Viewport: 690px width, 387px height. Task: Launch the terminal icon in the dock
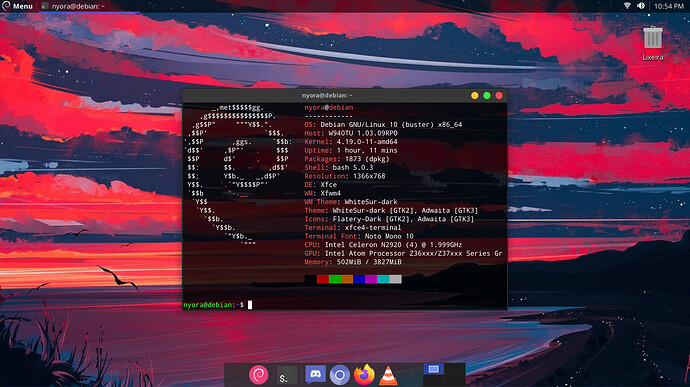point(286,375)
